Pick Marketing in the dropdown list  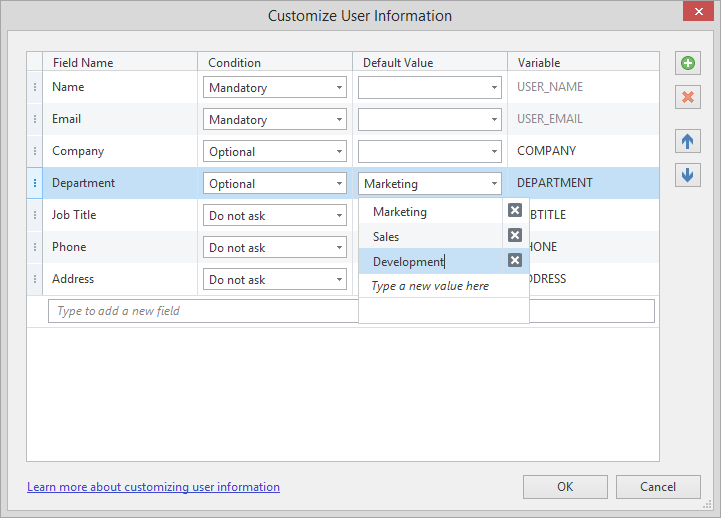(x=431, y=211)
